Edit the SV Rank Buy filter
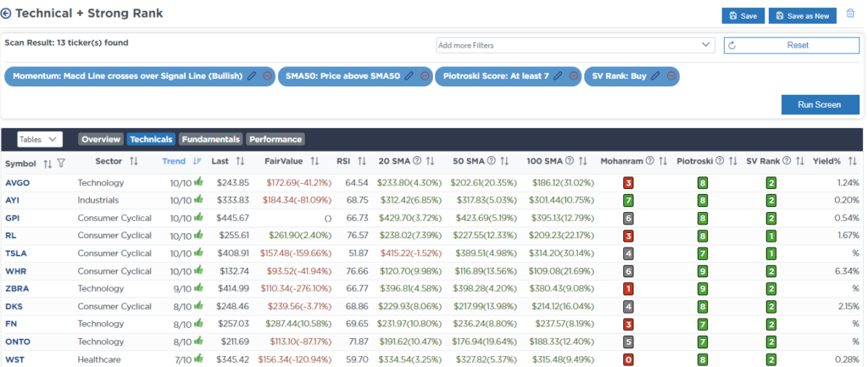 click(x=655, y=76)
